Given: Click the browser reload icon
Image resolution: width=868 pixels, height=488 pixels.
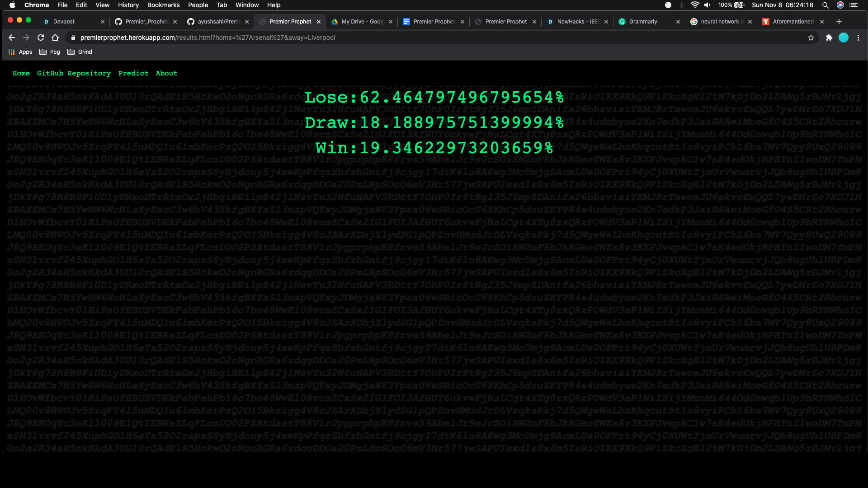Looking at the screenshot, I should tap(41, 38).
